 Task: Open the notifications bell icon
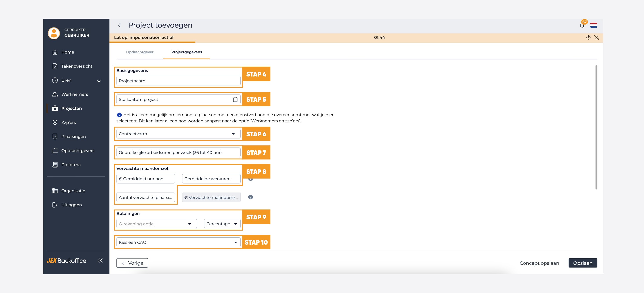[x=582, y=25]
